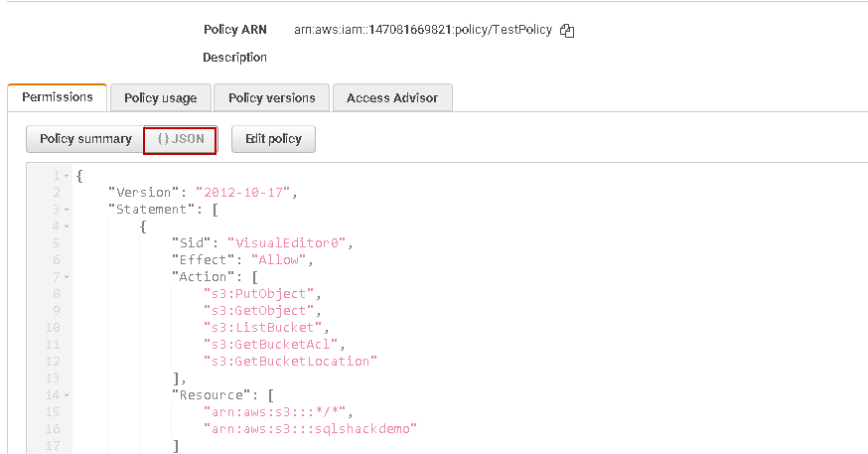Image resolution: width=868 pixels, height=454 pixels.
Task: Collapse the root JSON object fold arrow
Action: [67, 176]
